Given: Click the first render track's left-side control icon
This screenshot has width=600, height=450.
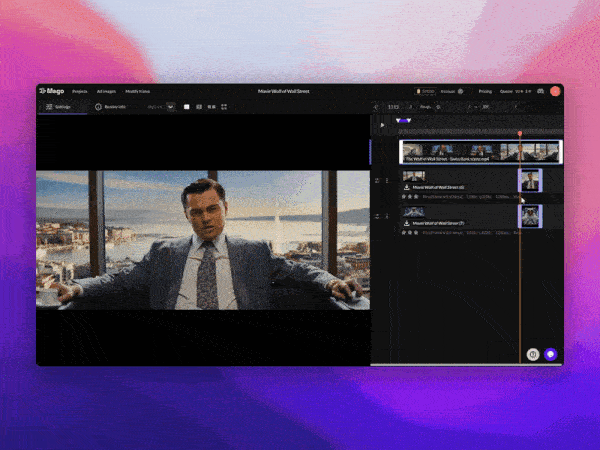Looking at the screenshot, I should (x=377, y=180).
